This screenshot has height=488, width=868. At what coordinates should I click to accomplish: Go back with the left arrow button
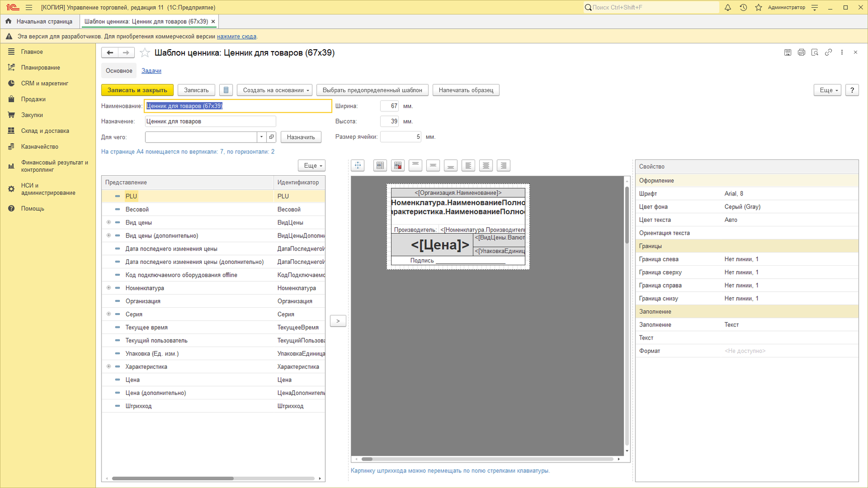(110, 53)
